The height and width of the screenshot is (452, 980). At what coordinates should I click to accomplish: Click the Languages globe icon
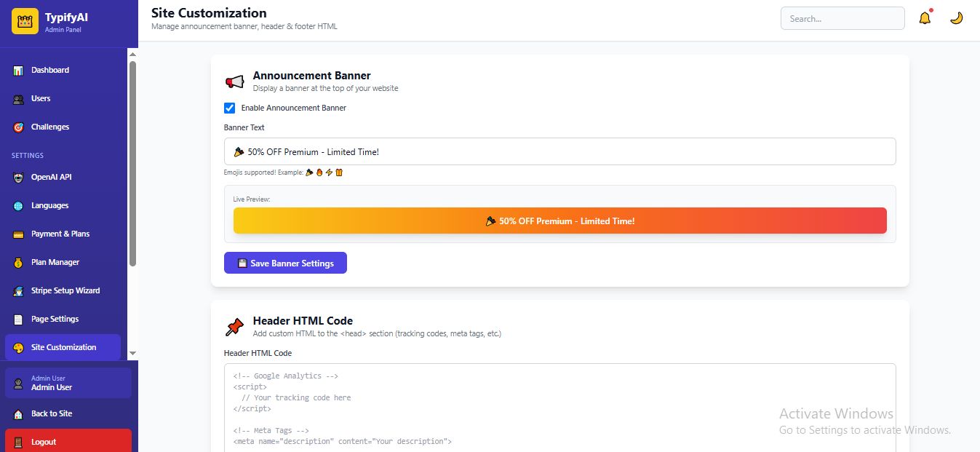pyautogui.click(x=18, y=206)
